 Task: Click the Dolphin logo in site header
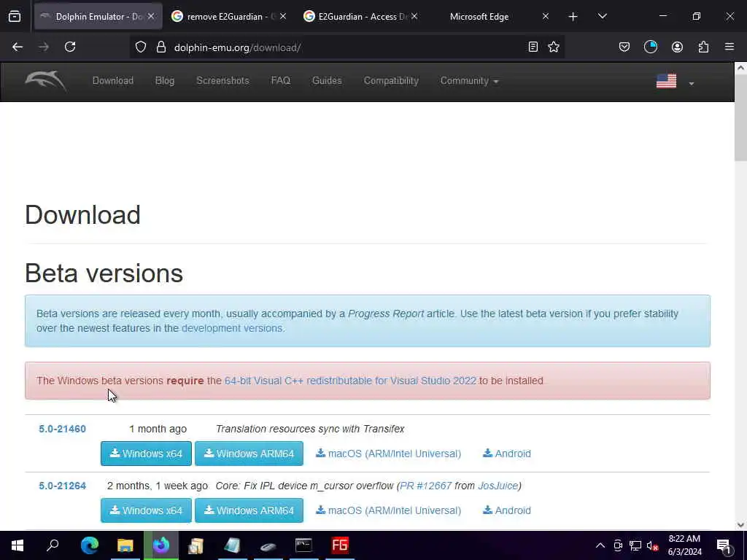(45, 80)
